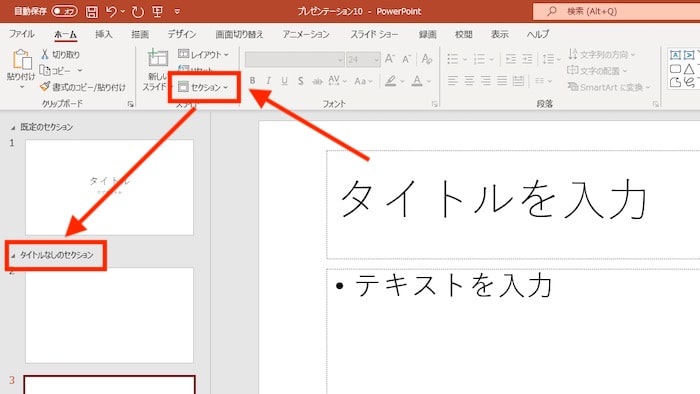Open the アニメーション tab
This screenshot has height=394, width=700.
[306, 34]
